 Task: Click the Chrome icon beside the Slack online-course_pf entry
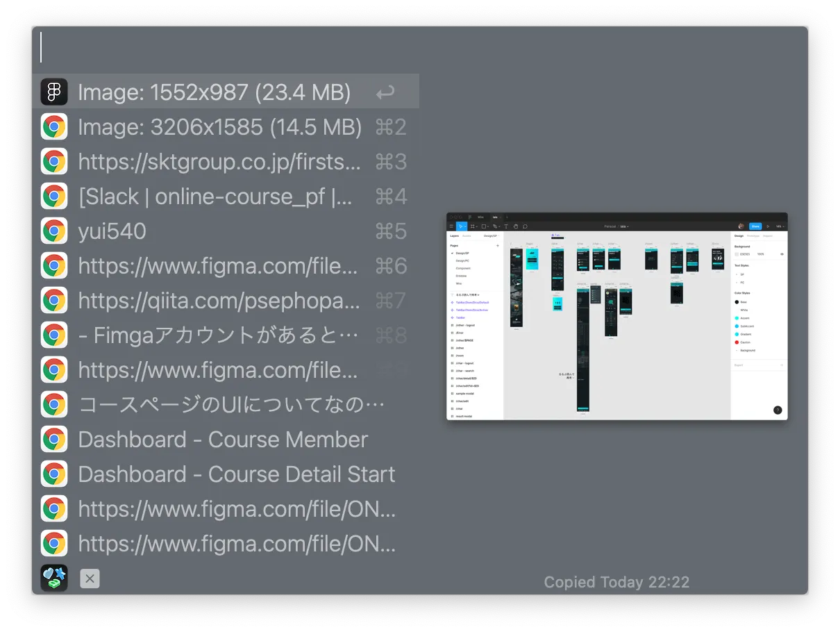[54, 196]
